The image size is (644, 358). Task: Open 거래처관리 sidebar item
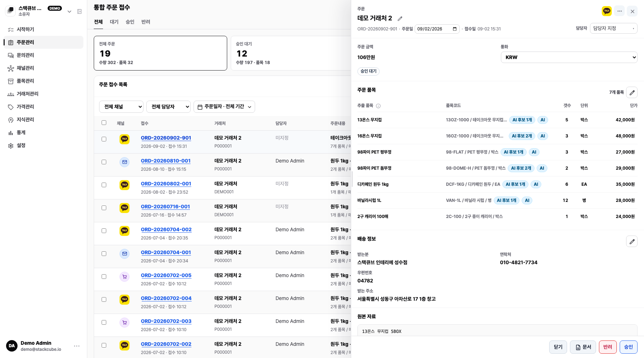point(44,94)
